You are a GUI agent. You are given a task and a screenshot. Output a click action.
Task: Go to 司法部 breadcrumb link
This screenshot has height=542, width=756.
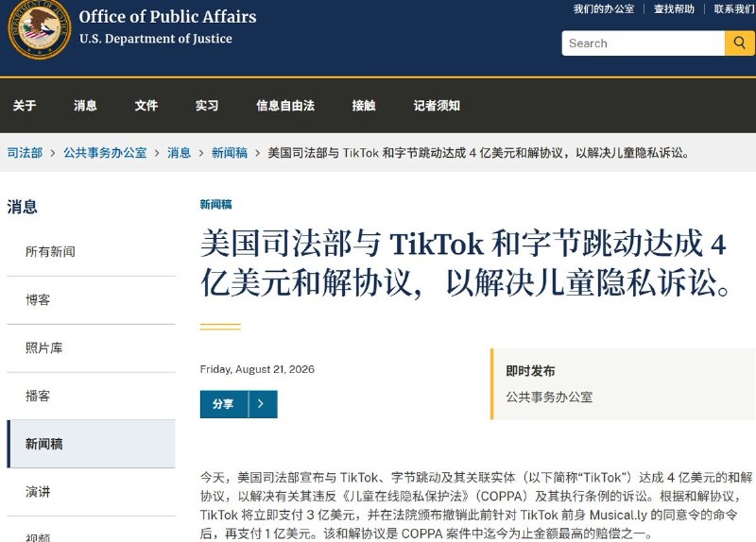tap(25, 153)
